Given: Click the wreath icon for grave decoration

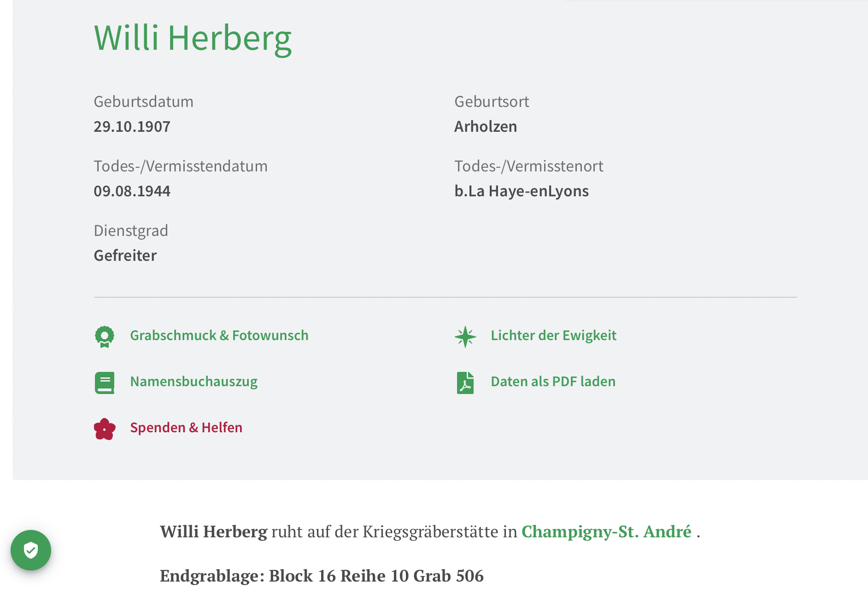Looking at the screenshot, I should pos(105,336).
